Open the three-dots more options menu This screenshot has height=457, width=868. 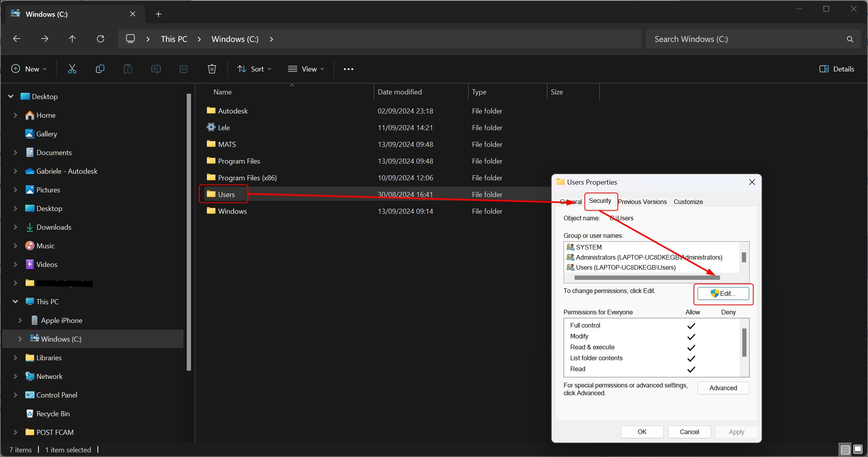click(348, 69)
